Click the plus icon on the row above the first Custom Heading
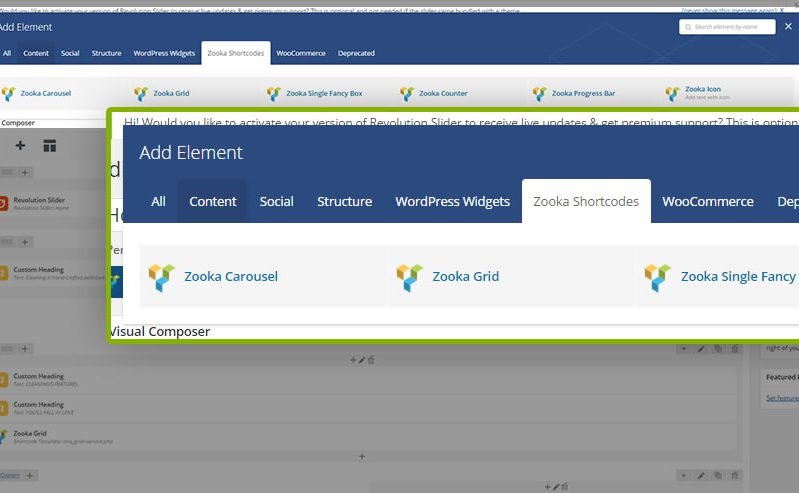Viewport: 799px width, 493px height. click(x=24, y=242)
